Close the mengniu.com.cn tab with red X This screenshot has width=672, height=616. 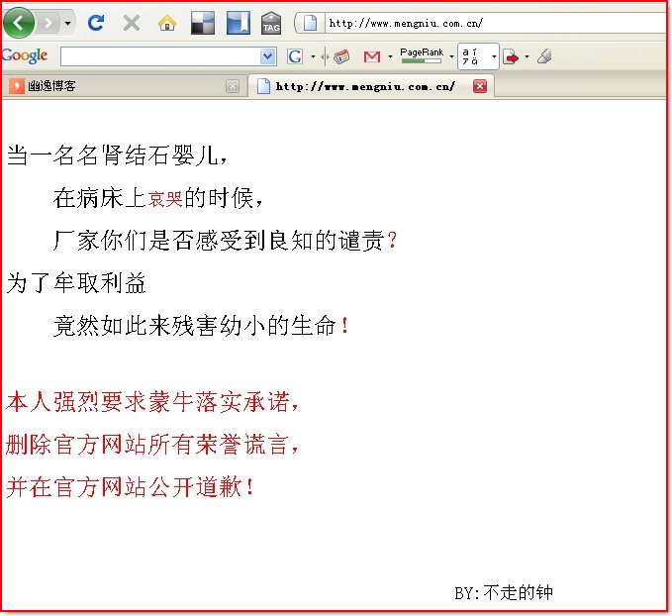480,86
